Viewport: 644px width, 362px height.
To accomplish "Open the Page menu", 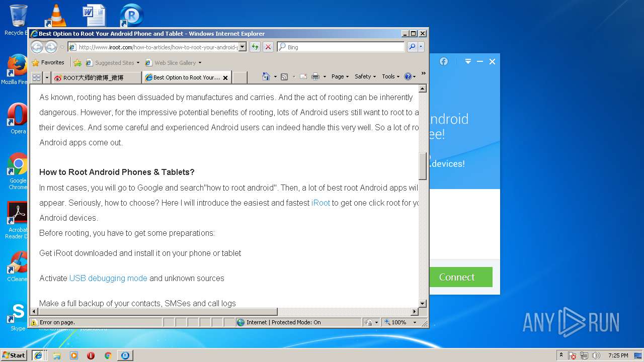I will [x=340, y=76].
